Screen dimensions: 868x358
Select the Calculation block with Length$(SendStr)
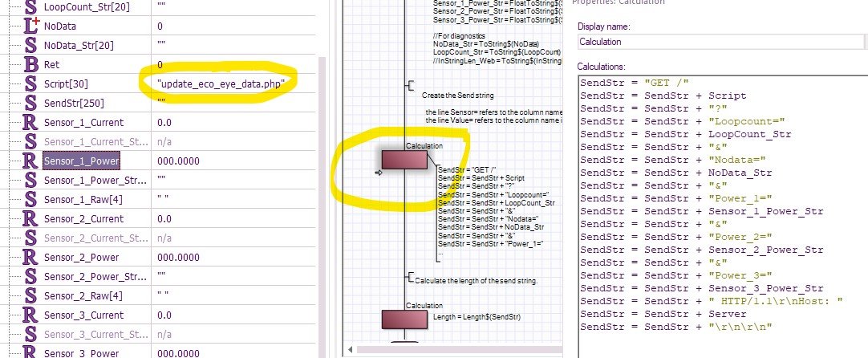pyautogui.click(x=404, y=319)
